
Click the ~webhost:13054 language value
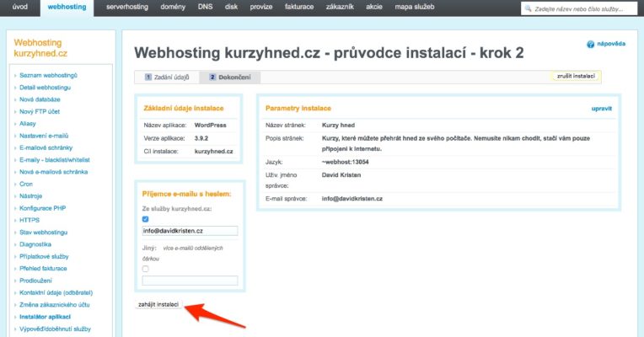[345, 162]
